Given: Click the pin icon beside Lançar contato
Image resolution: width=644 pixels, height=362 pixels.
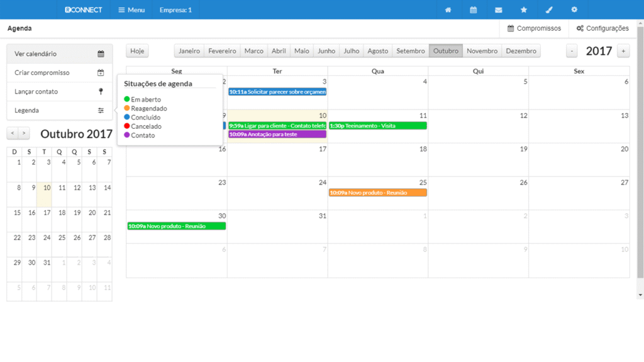Looking at the screenshot, I should tap(101, 92).
